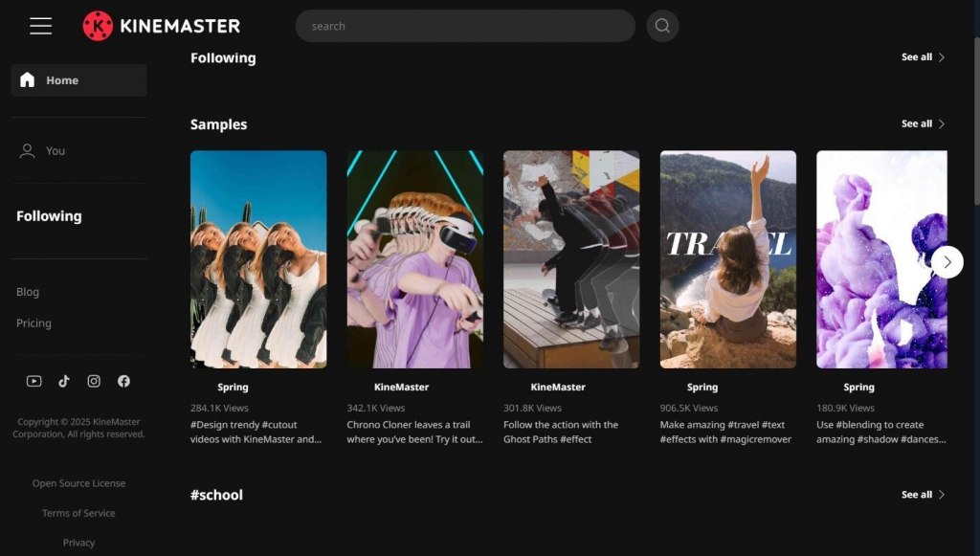Open KineMaster's YouTube page icon
Image resolution: width=980 pixels, height=556 pixels.
pos(33,381)
